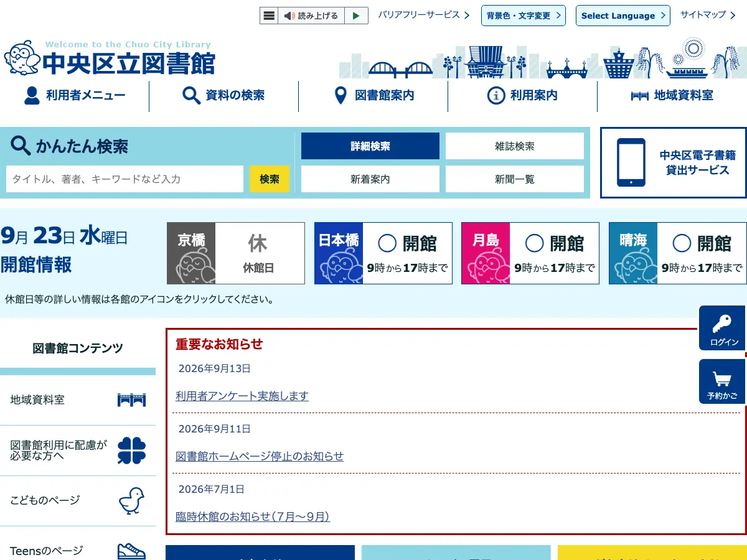The height and width of the screenshot is (560, 747).
Task: Click 日本橋 開館 hours status
Action: pyautogui.click(x=407, y=253)
